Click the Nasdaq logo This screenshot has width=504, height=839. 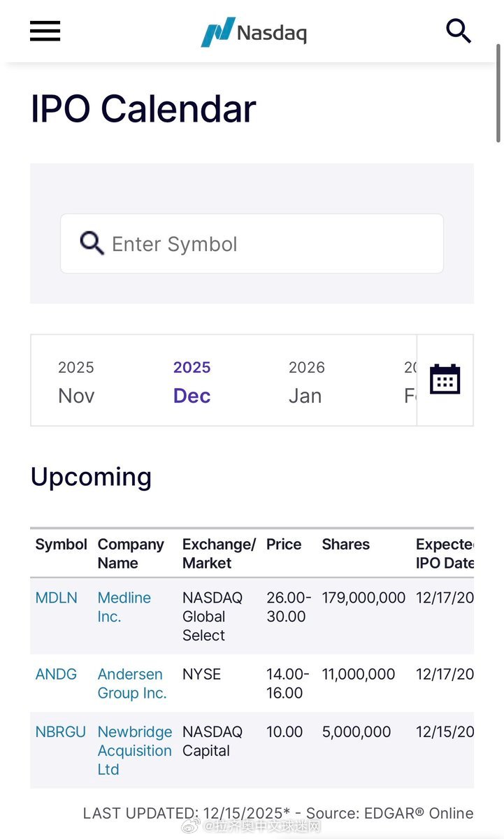point(254,32)
